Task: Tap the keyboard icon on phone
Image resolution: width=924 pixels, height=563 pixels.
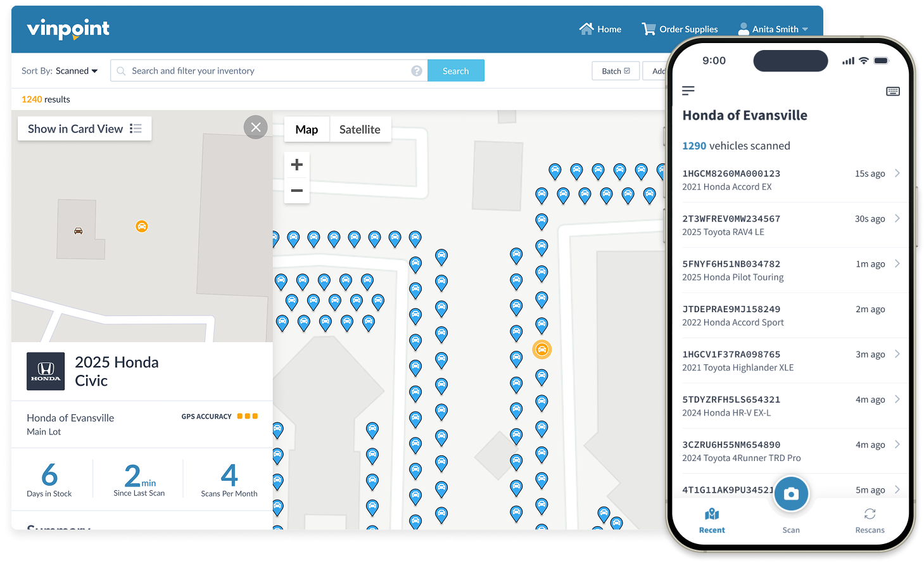Action: 893,91
